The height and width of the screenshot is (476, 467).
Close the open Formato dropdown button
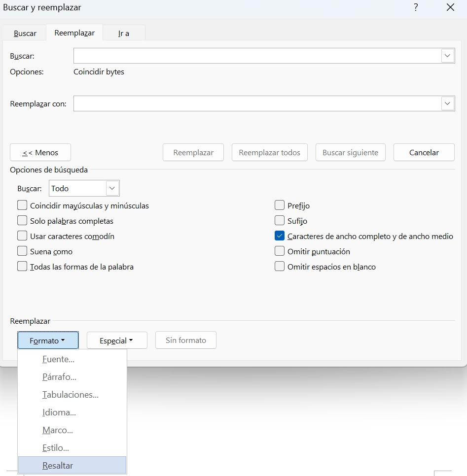48,340
